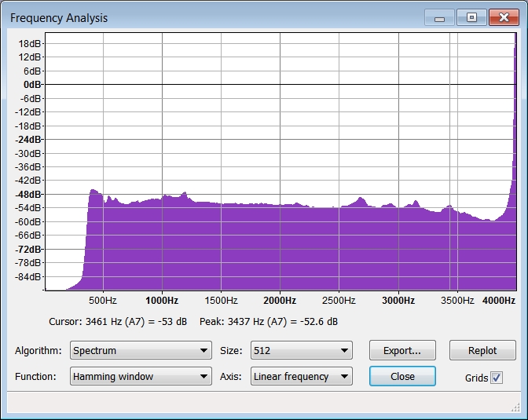Viewport: 528px width, 420px height.
Task: Click the 4000Hz label at axis end
Action: coord(499,301)
